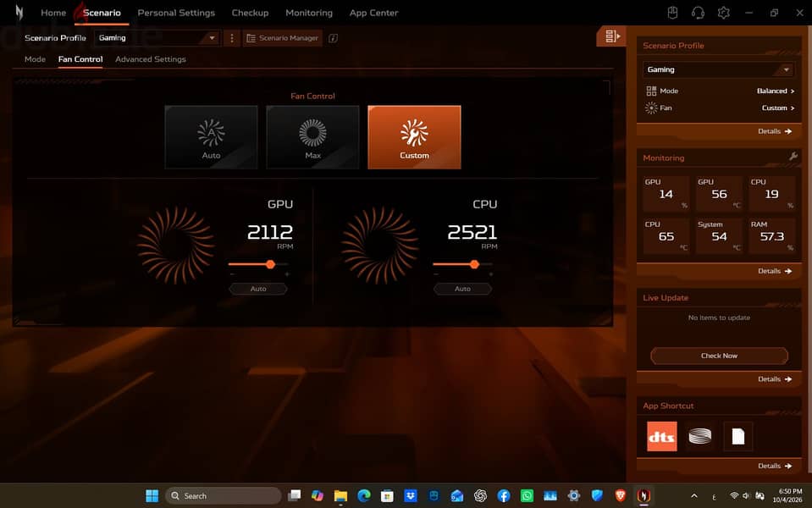Open the blank document app shortcut

(738, 436)
